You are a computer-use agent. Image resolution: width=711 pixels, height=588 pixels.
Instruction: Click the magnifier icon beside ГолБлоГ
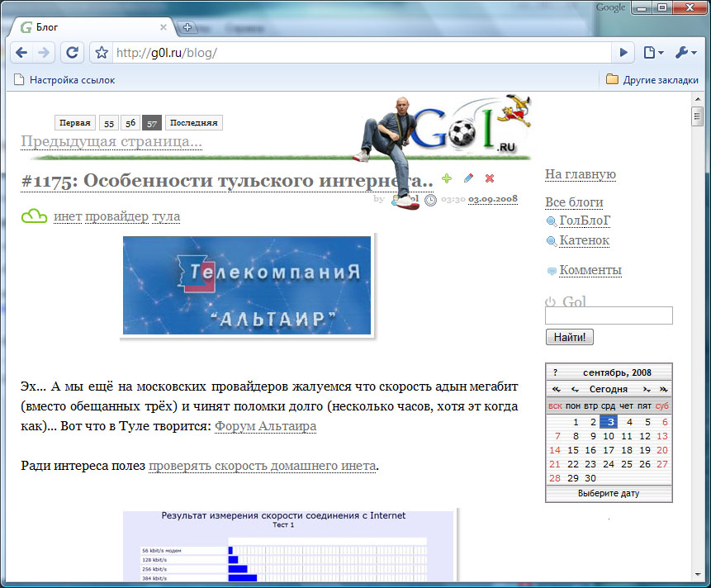(552, 221)
